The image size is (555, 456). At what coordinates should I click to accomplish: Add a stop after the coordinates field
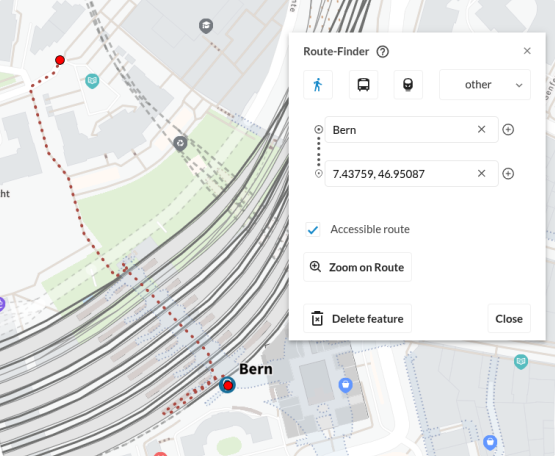click(508, 173)
